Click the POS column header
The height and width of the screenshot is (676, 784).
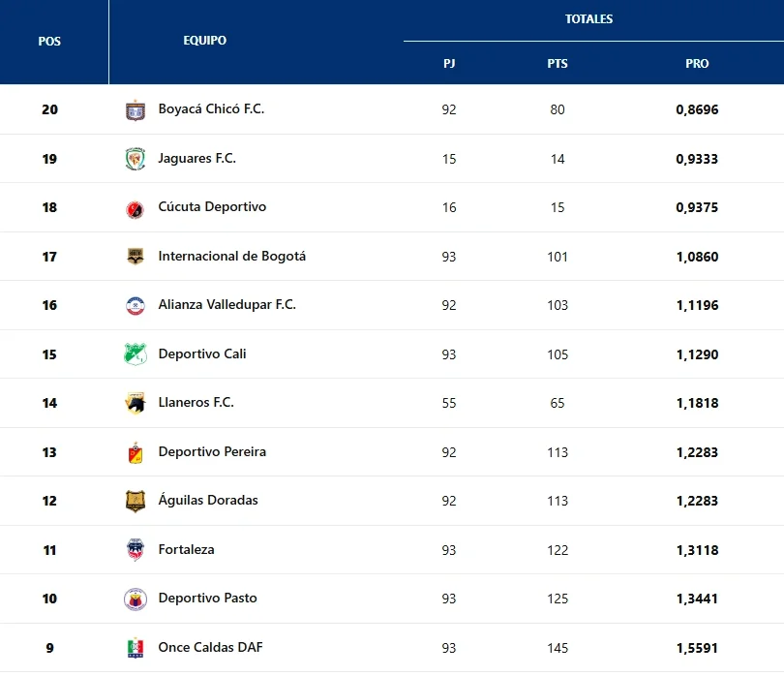[49, 42]
